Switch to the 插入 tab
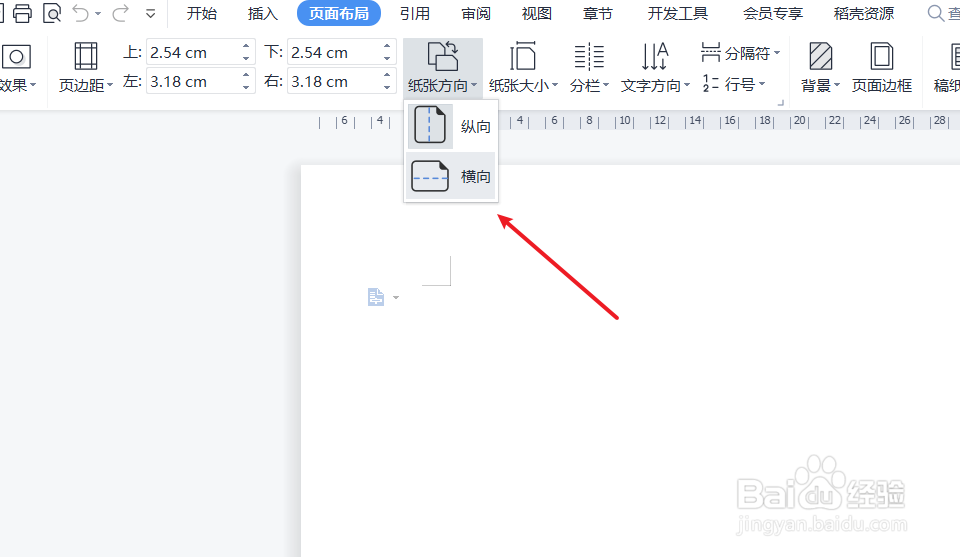Screen dimensions: 960x557 pos(263,13)
